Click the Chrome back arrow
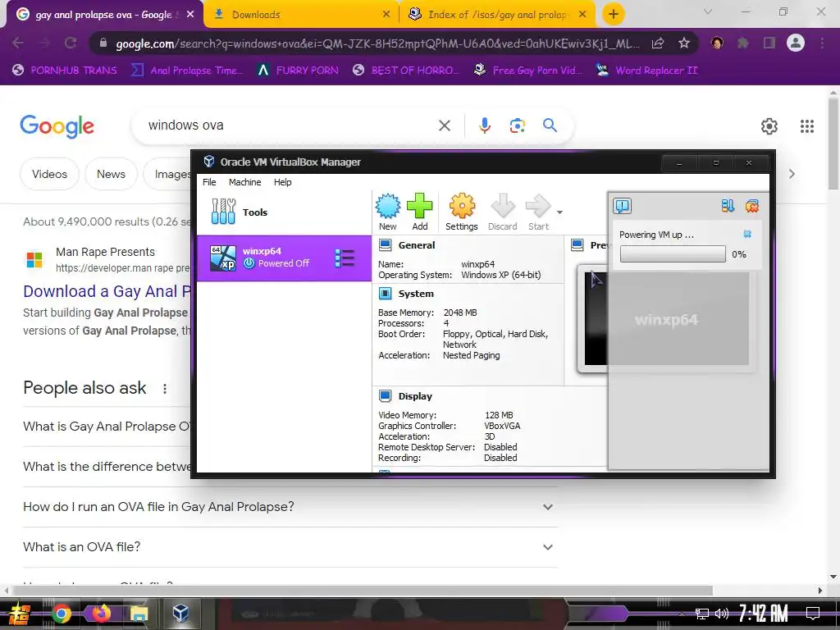 click(x=17, y=43)
